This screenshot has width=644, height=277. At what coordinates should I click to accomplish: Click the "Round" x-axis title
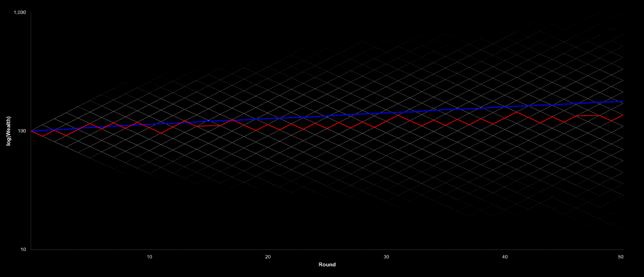pos(327,264)
